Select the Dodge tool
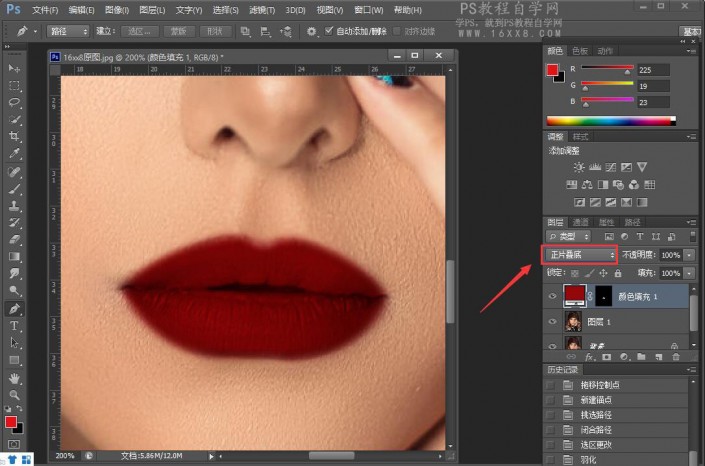Screen dimensions: 705x466 click(x=14, y=291)
